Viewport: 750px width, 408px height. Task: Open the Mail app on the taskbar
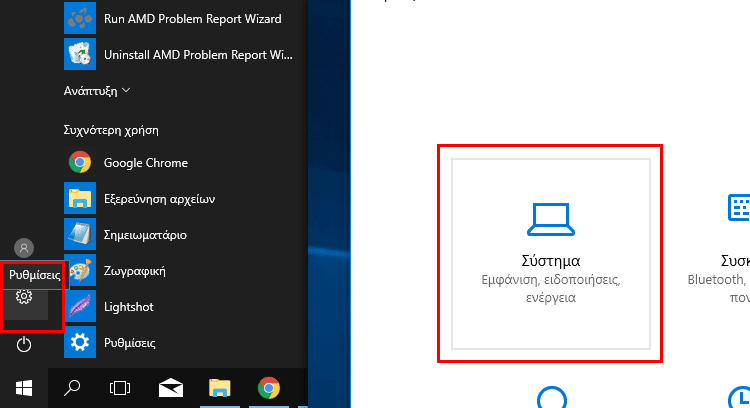coord(170,387)
